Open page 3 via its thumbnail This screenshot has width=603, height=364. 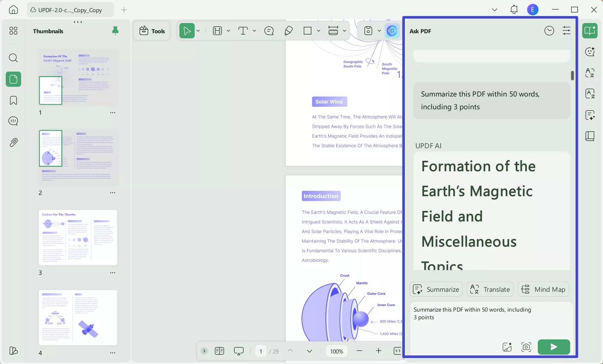78,238
